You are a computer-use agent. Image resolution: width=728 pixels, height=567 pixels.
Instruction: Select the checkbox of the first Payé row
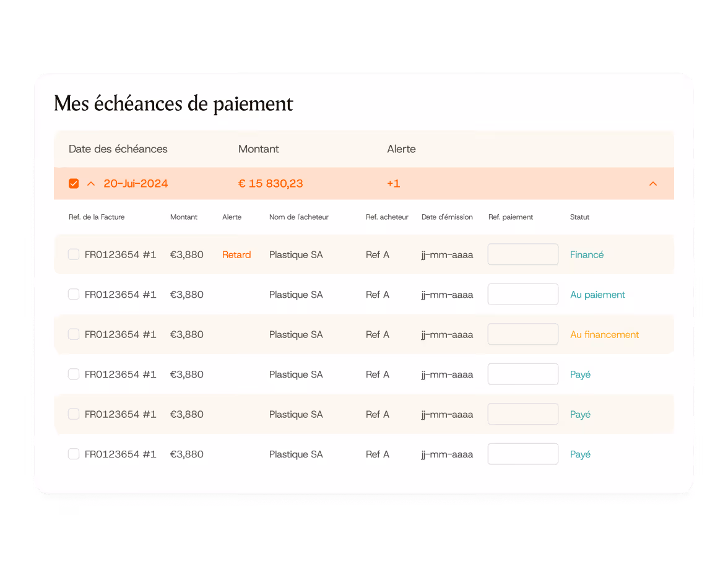(x=73, y=374)
